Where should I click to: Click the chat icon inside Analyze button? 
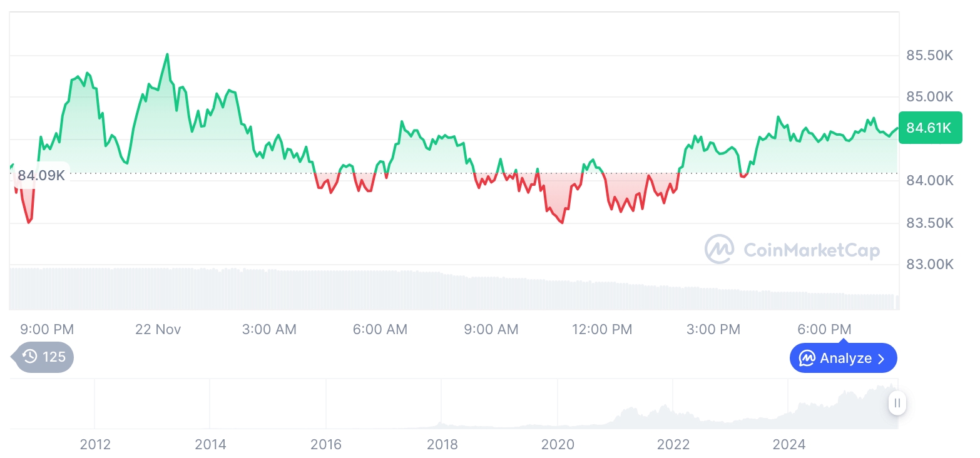[807, 359]
